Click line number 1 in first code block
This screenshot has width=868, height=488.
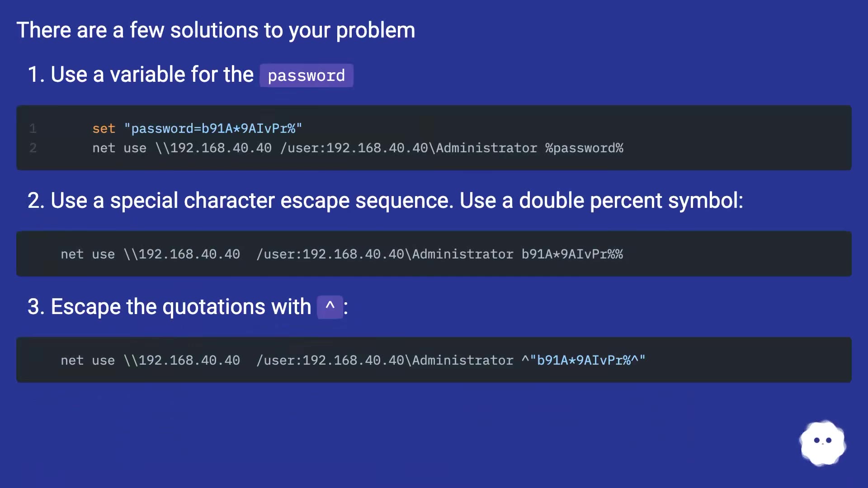click(x=33, y=129)
